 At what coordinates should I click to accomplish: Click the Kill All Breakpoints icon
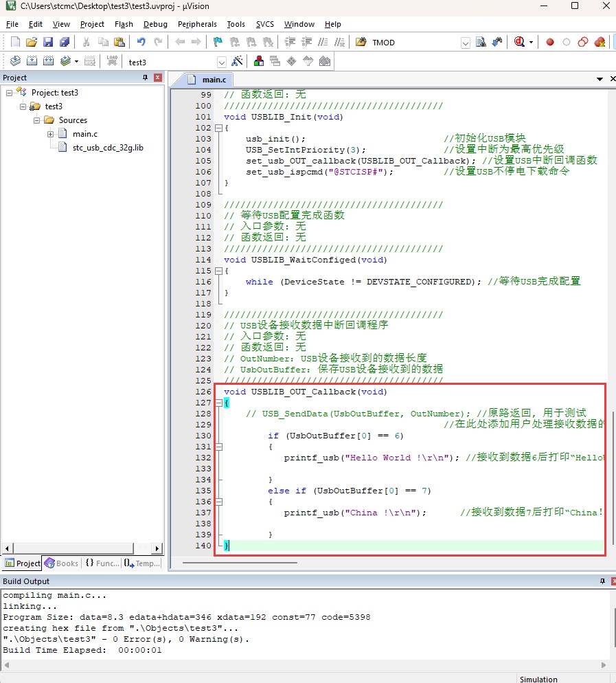[600, 42]
